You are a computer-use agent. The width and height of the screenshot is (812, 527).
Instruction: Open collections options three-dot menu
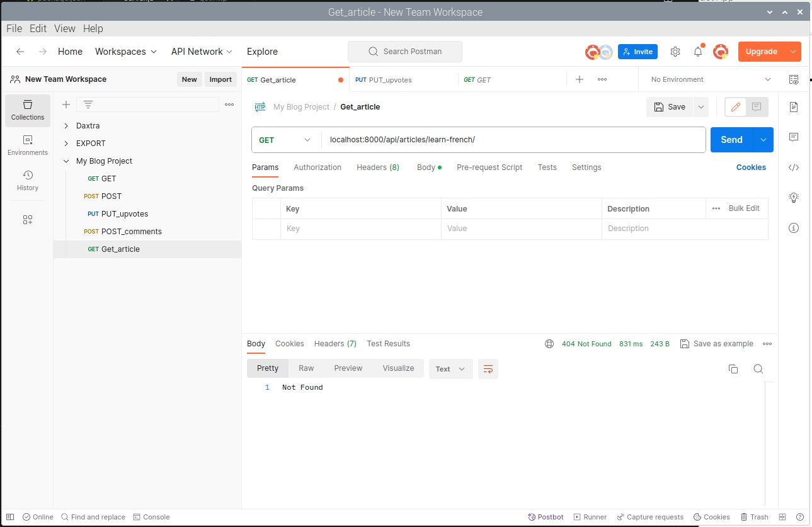(x=229, y=105)
